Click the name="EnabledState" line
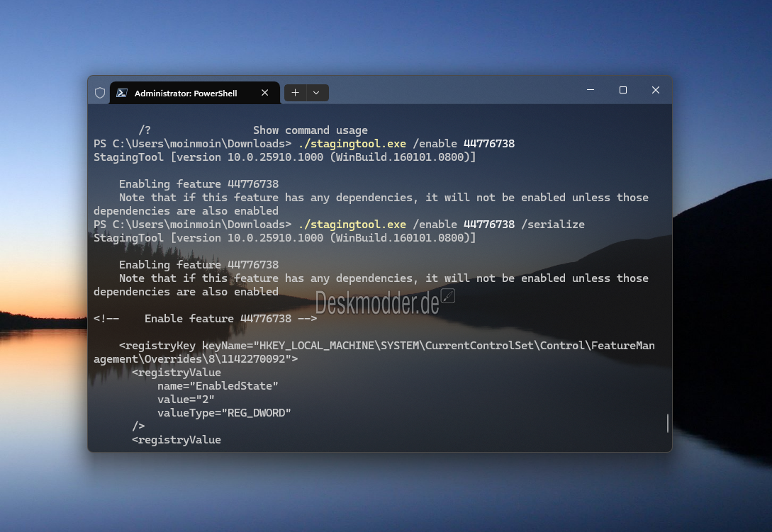 [218, 386]
